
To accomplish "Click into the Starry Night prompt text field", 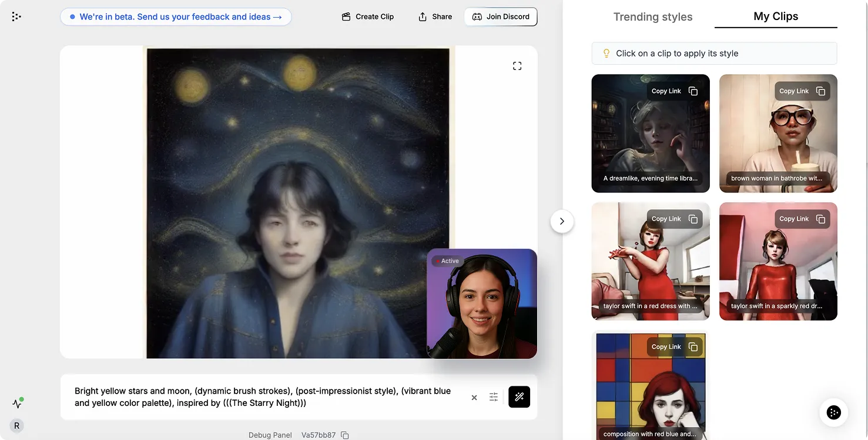I will [264, 397].
